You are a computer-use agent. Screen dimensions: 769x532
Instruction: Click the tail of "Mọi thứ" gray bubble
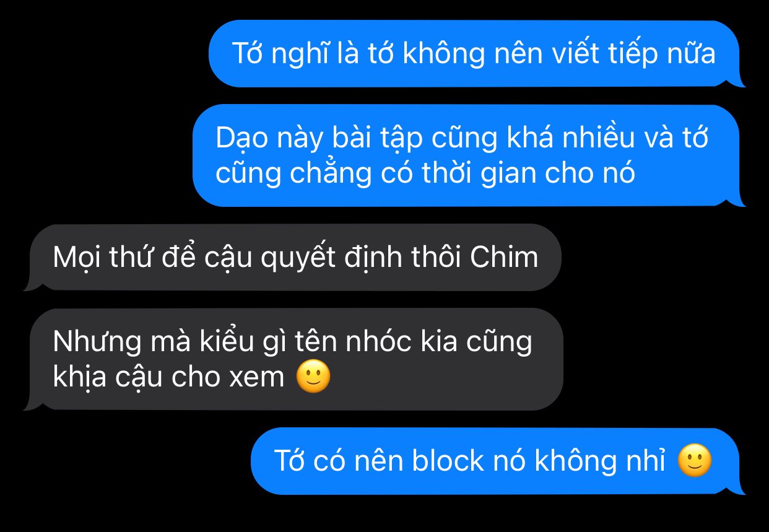[x=31, y=284]
